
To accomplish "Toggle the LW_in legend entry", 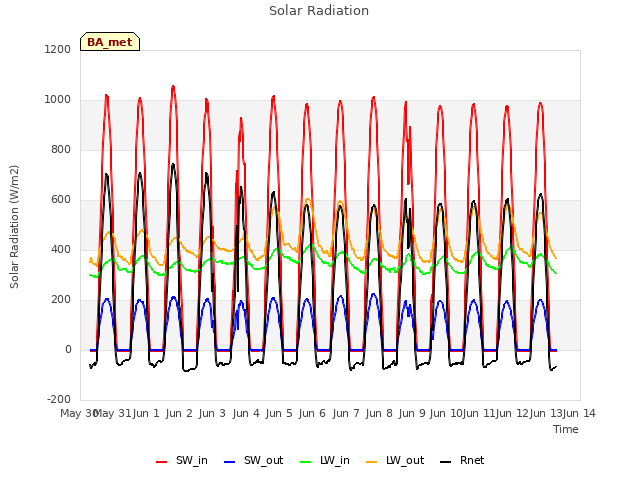I will 325,461.
